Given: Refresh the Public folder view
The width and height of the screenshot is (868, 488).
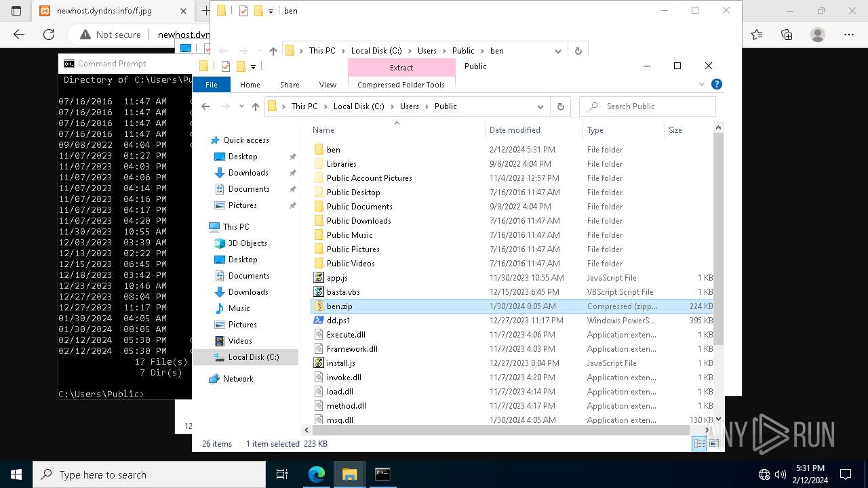Looking at the screenshot, I should coord(560,106).
